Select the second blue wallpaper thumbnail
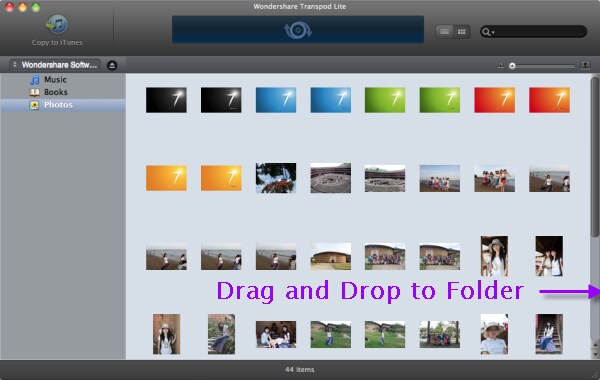The height and width of the screenshot is (380, 600). pos(331,100)
